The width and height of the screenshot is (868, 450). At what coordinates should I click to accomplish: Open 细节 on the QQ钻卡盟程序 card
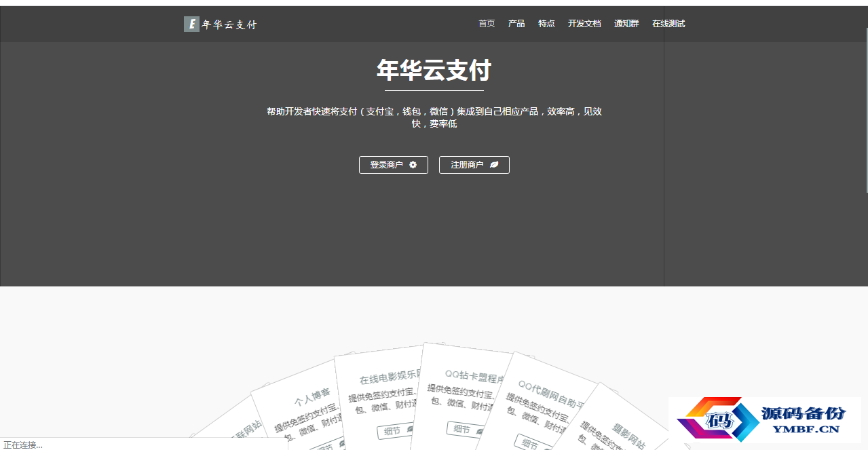pyautogui.click(x=466, y=429)
